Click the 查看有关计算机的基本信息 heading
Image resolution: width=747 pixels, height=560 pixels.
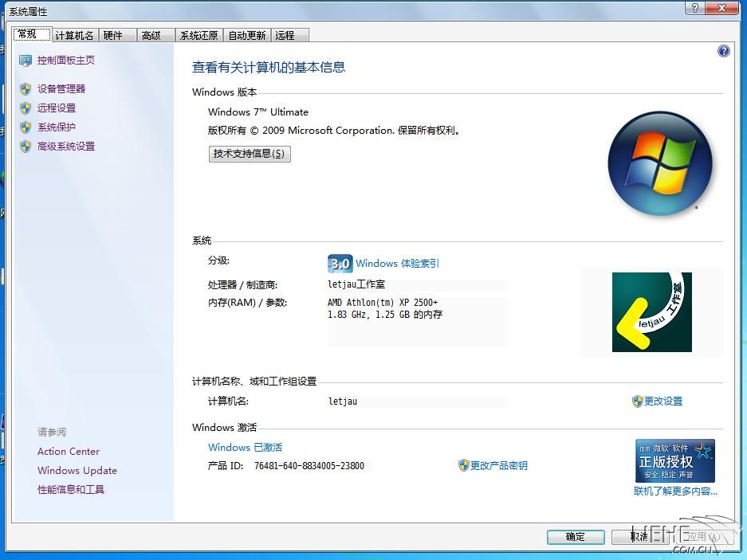(269, 67)
